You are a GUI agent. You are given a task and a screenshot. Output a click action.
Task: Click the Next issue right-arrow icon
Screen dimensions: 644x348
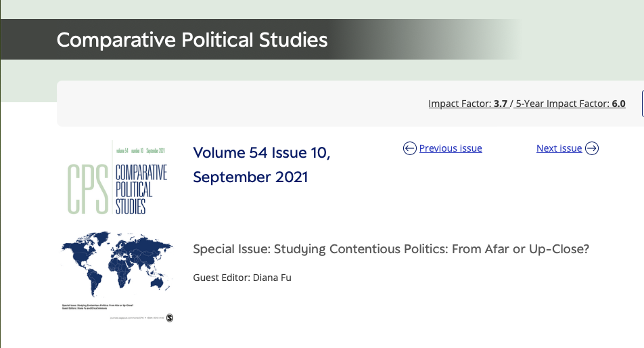click(x=592, y=148)
